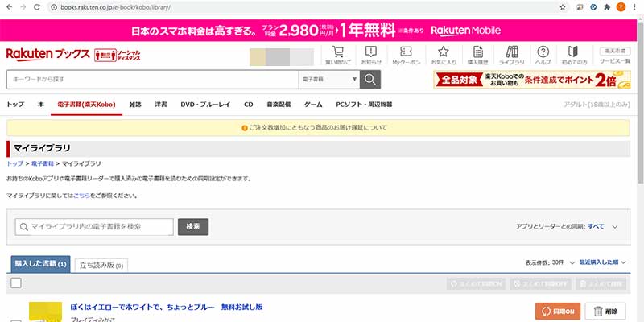Open the Chrome three-dot menu

click(x=634, y=7)
